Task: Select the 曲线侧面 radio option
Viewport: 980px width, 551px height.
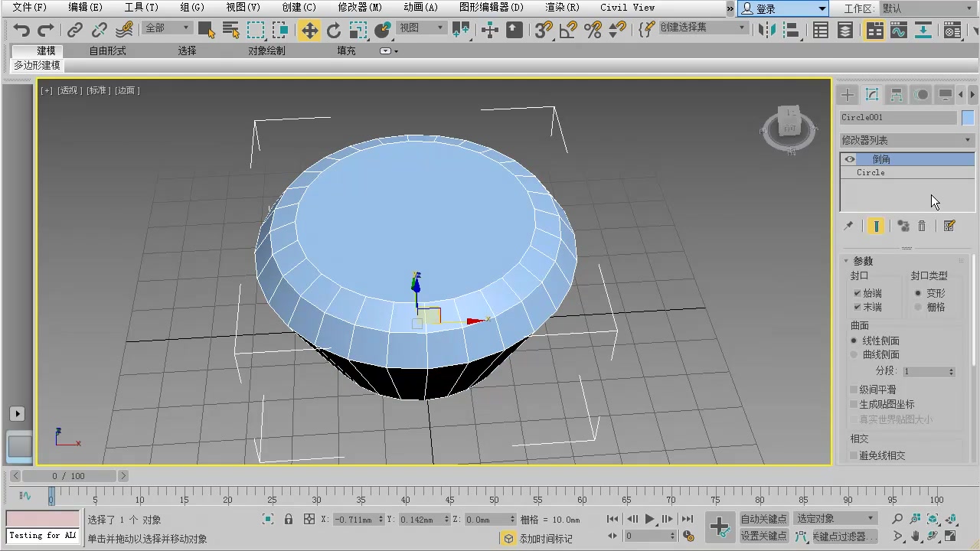Action: pyautogui.click(x=854, y=354)
